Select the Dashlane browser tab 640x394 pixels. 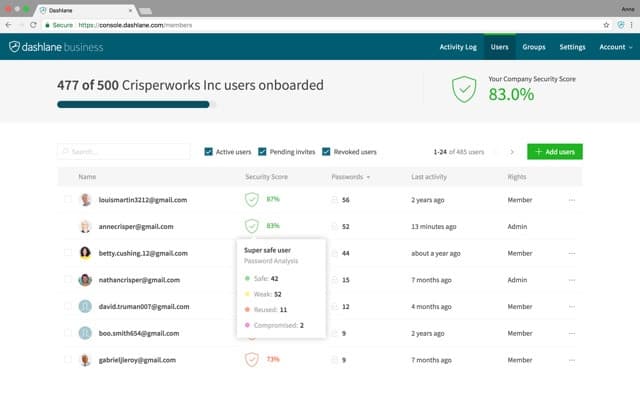click(87, 10)
